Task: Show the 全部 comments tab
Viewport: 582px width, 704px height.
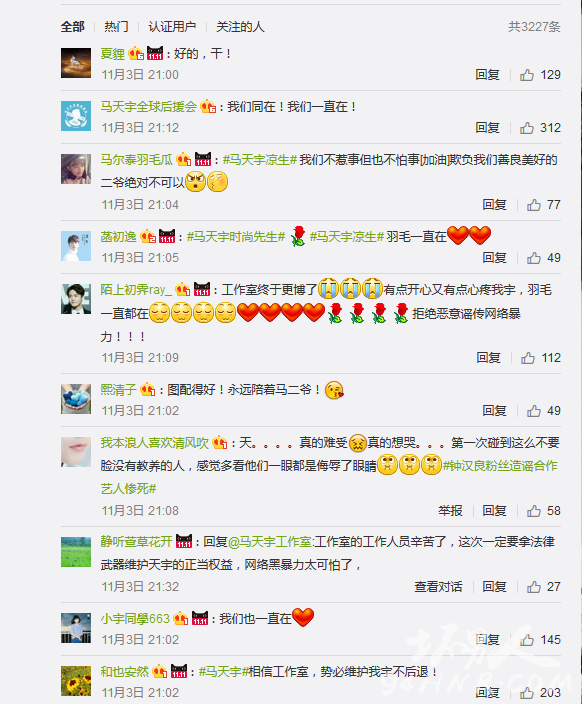Action: coord(73,27)
